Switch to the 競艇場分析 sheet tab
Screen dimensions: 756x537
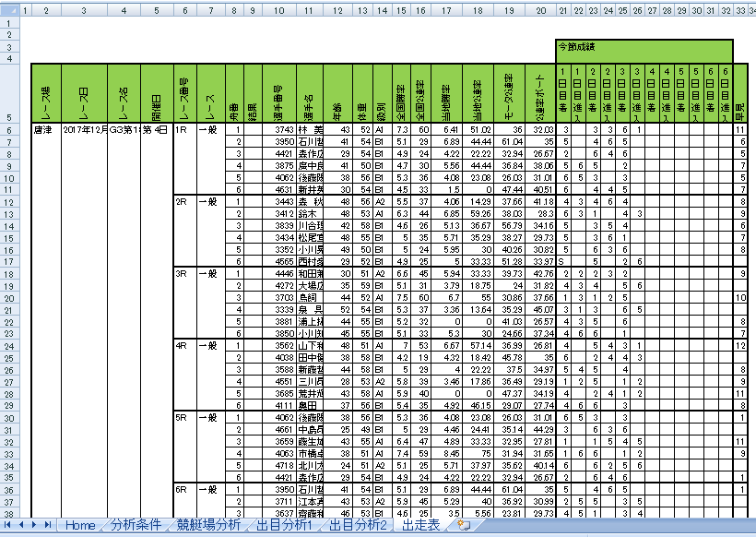208,525
